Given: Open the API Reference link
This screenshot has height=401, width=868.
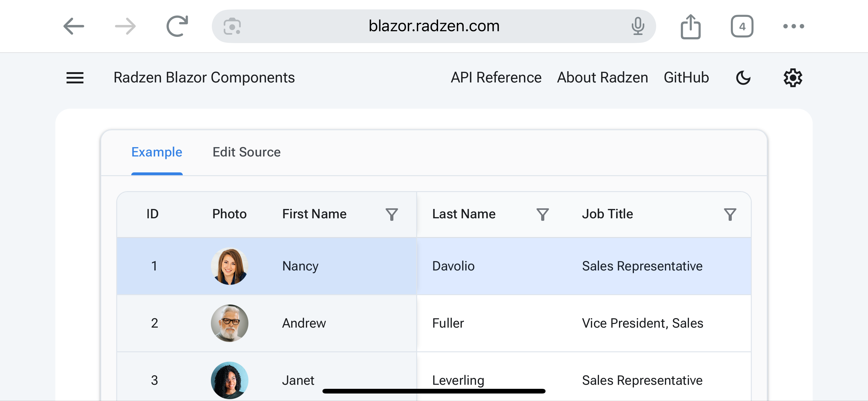Looking at the screenshot, I should coord(496,78).
